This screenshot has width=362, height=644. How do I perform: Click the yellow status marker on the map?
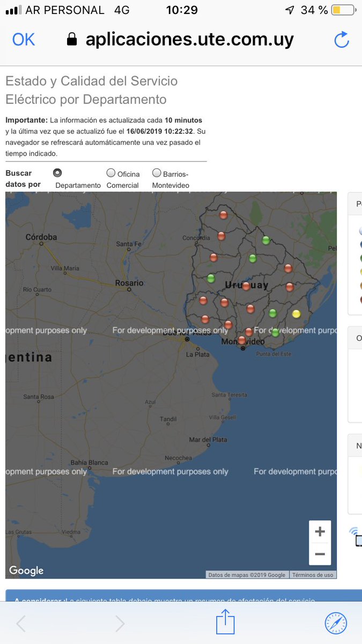coord(296,314)
